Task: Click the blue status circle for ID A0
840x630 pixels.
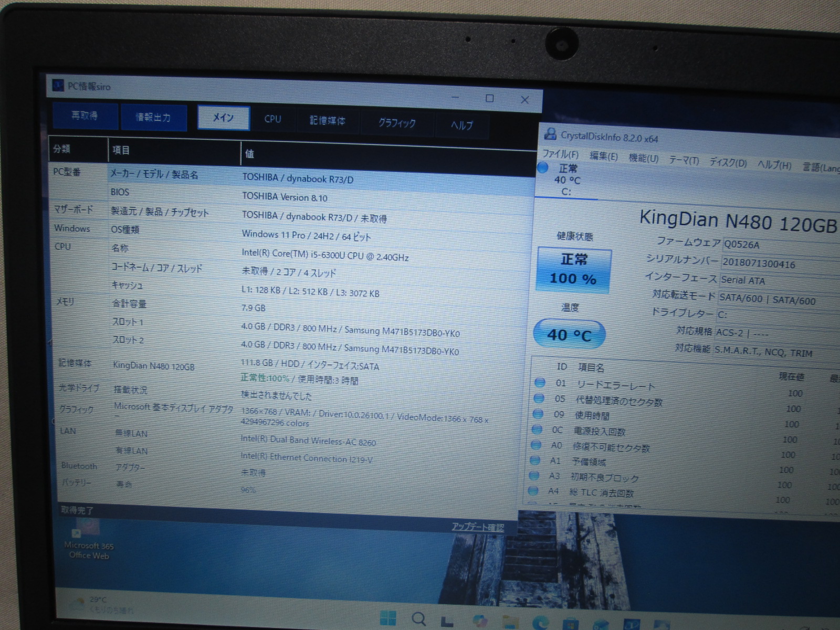Action: point(536,445)
